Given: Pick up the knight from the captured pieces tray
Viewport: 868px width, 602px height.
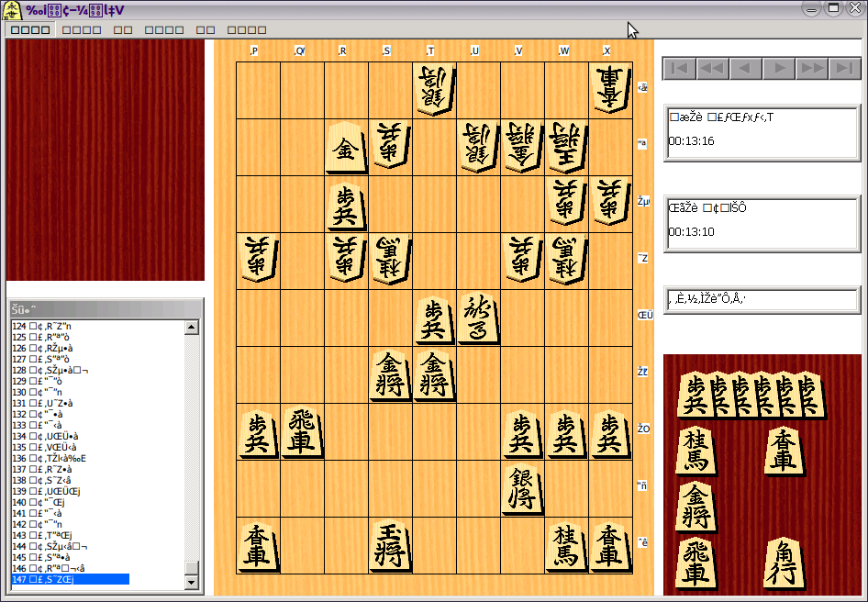Looking at the screenshot, I should pyautogui.click(x=696, y=451).
